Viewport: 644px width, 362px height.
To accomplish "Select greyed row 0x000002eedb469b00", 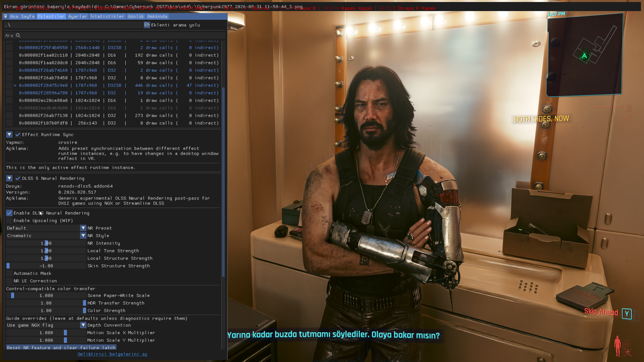I will pos(119,108).
